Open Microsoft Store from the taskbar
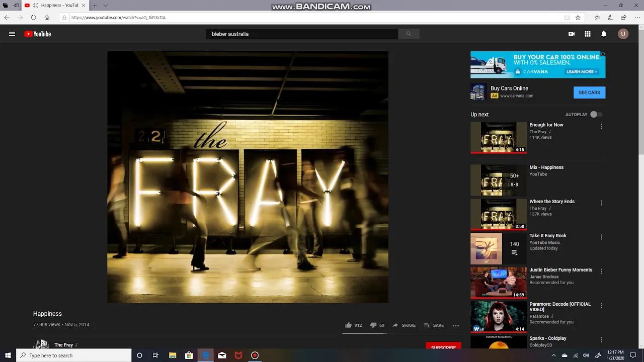 pos(189,355)
